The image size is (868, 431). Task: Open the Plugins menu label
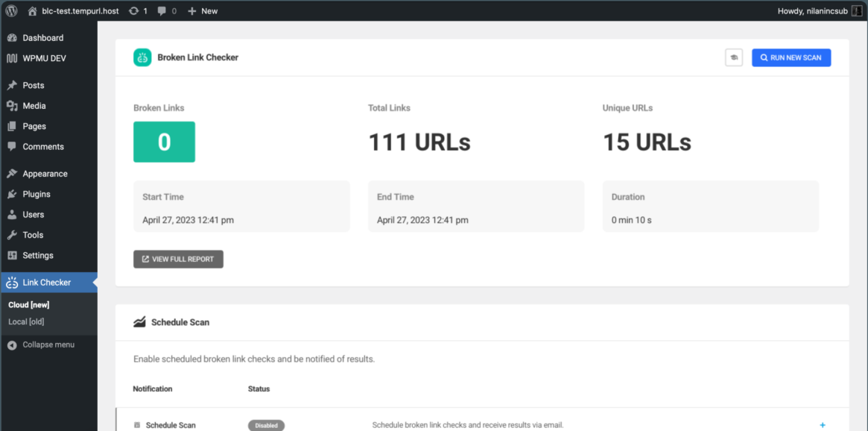pyautogui.click(x=37, y=195)
